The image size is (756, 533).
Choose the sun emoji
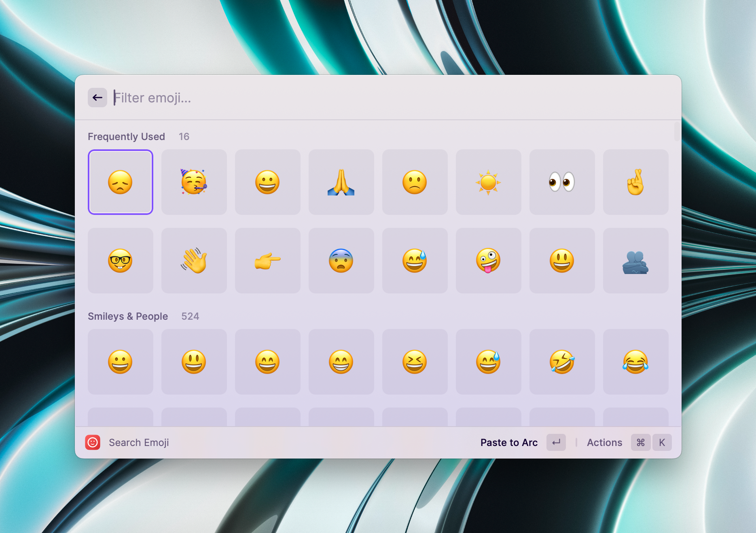[x=489, y=182]
